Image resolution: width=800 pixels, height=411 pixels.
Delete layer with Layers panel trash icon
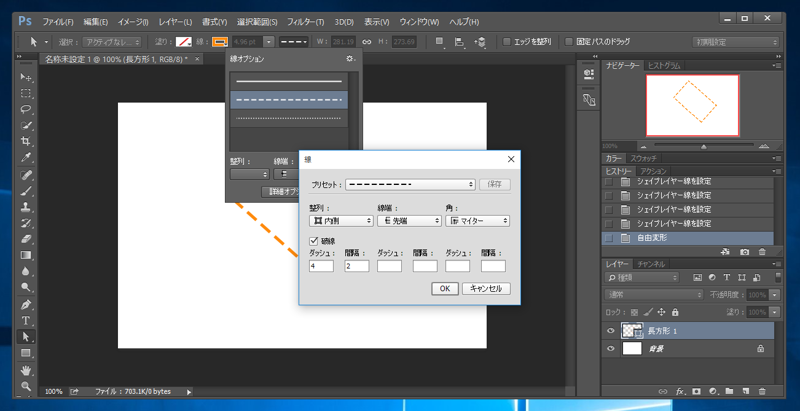(x=762, y=392)
